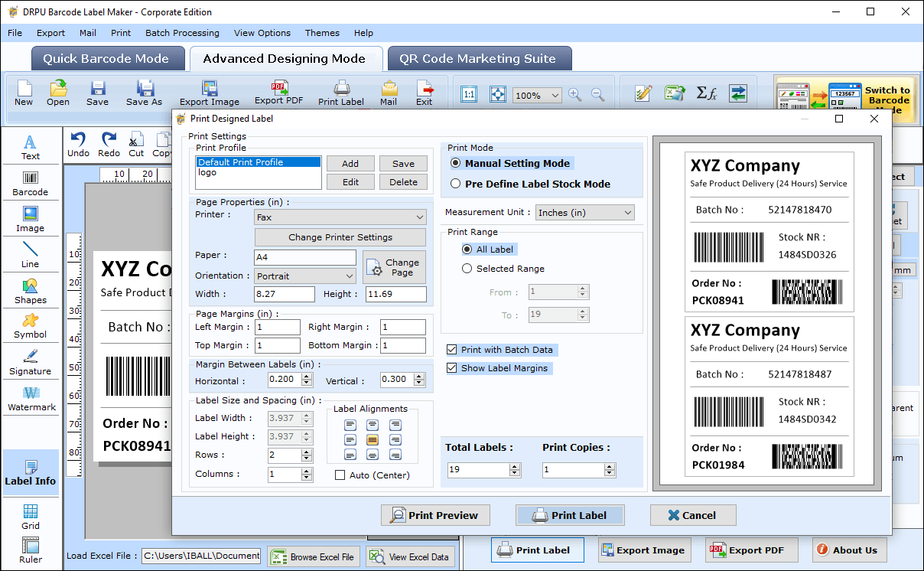Select the Signature tool

point(31,363)
